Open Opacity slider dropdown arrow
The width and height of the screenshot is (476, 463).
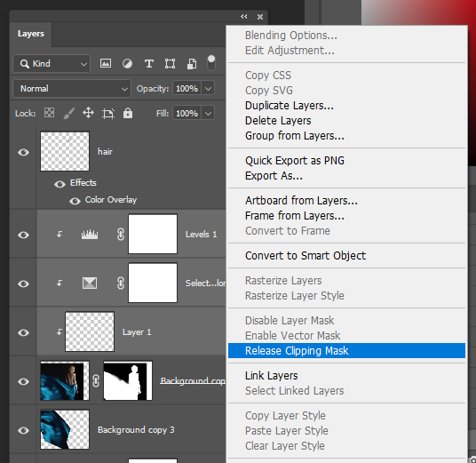click(208, 88)
